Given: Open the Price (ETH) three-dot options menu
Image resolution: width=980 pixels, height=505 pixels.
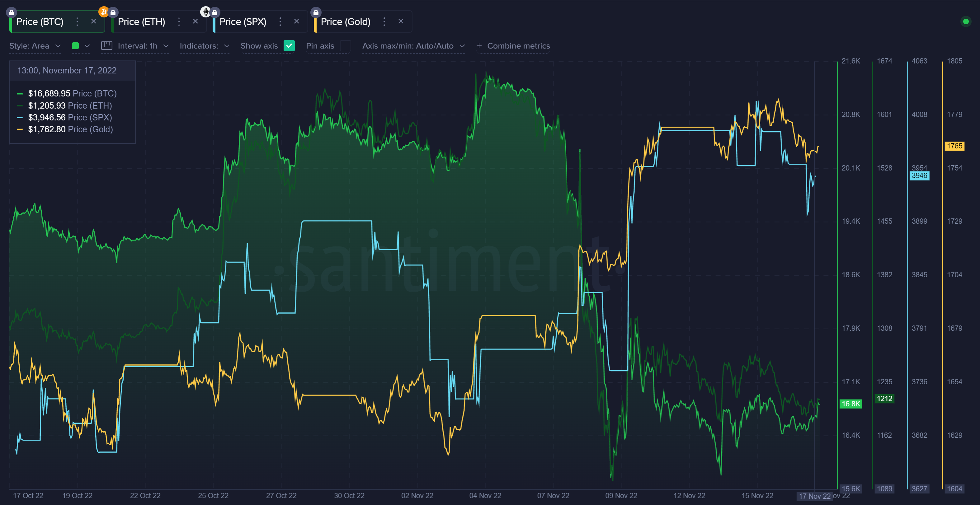Looking at the screenshot, I should point(179,22).
